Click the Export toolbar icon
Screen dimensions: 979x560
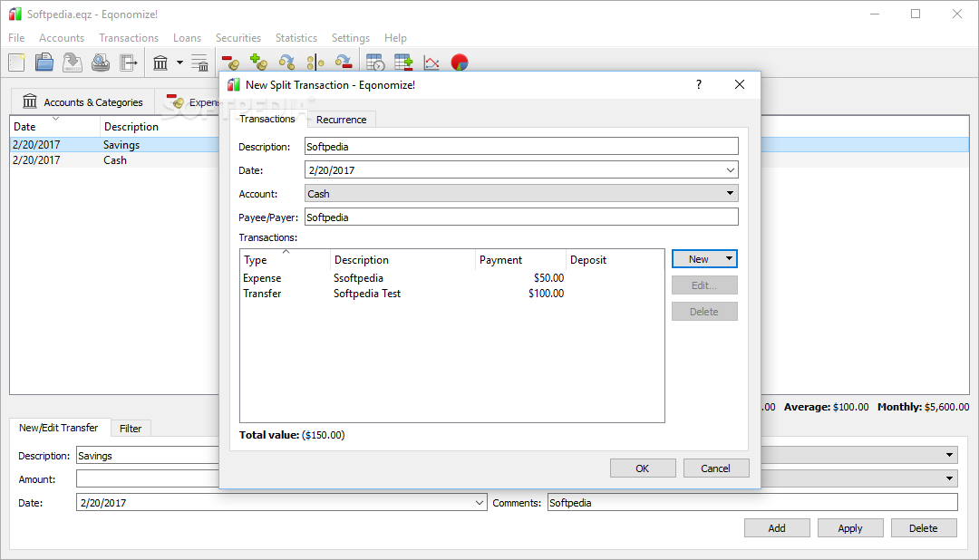point(129,63)
